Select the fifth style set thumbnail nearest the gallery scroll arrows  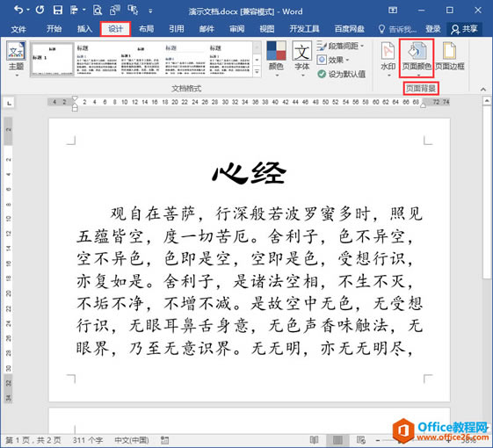(x=229, y=60)
